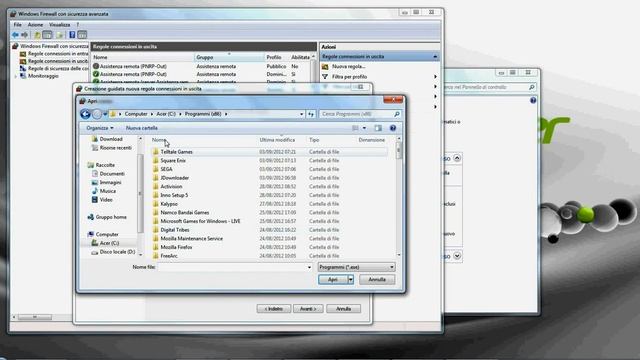This screenshot has height=360, width=640.
Task: Sort by Ultima modifica column header
Action: click(278, 140)
